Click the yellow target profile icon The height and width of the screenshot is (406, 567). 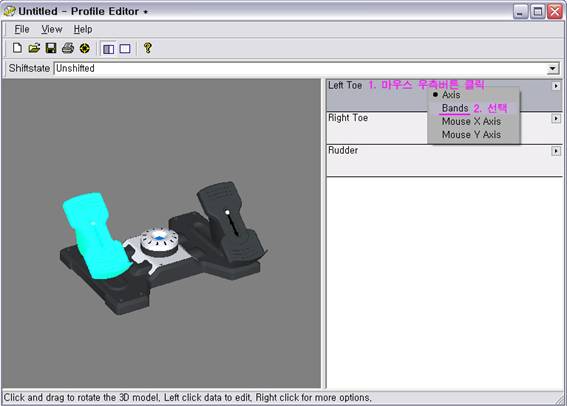[x=85, y=48]
